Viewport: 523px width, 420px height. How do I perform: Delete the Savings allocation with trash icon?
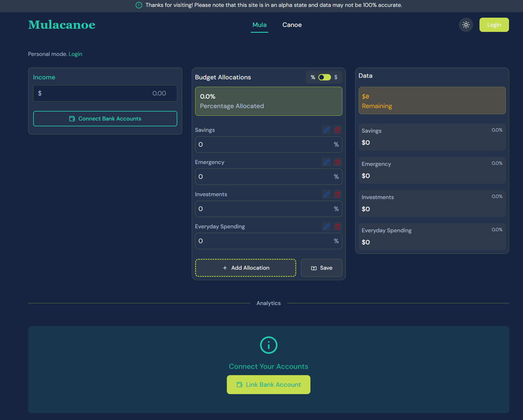point(337,130)
